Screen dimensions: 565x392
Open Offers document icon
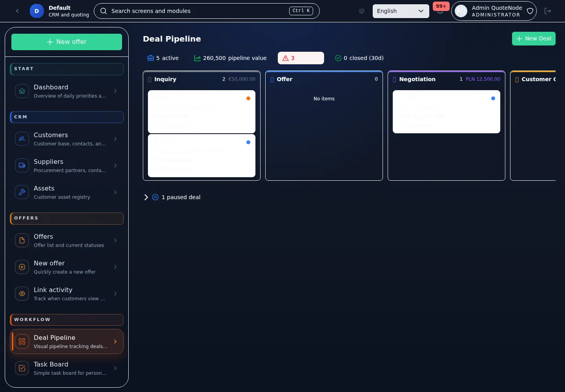22,240
